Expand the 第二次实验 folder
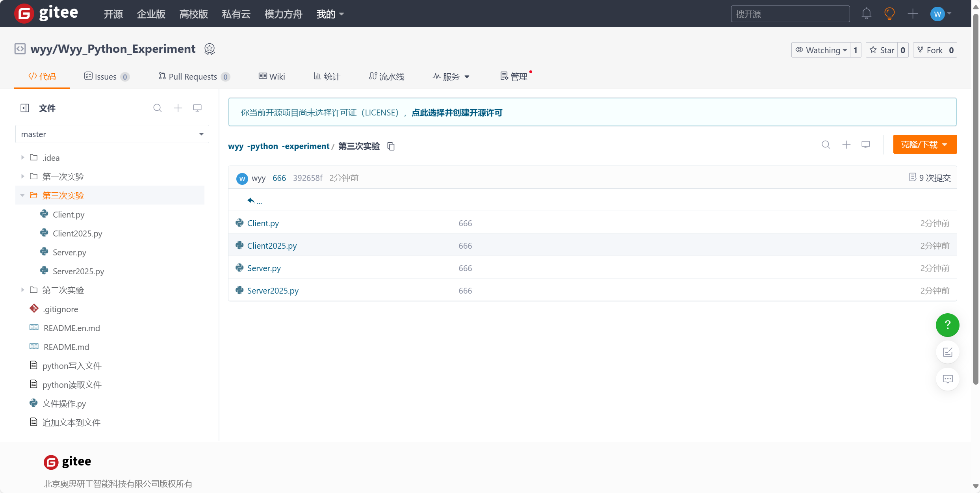The image size is (980, 493). tap(22, 290)
